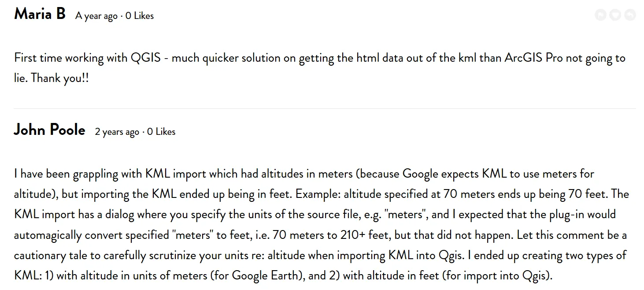Click "import into Qgis" at the comment's end
Image resolution: width=644 pixels, height=290 pixels.
point(506,276)
